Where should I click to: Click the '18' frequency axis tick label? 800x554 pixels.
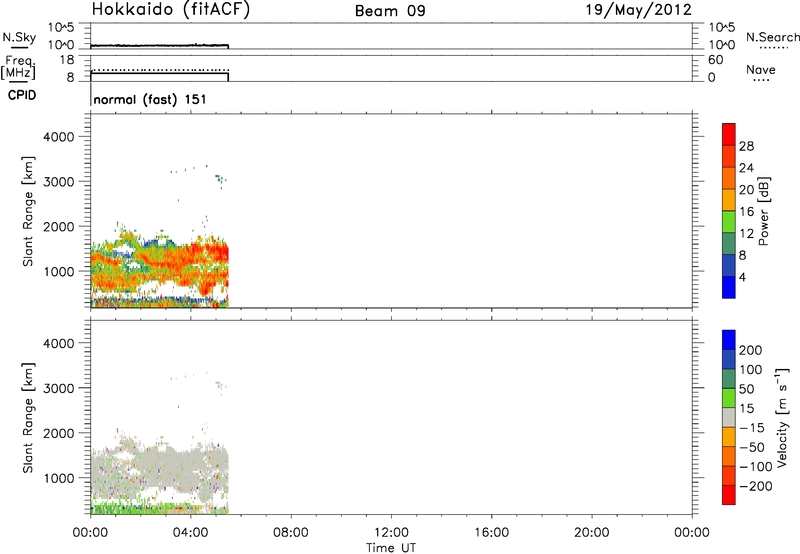click(x=67, y=60)
